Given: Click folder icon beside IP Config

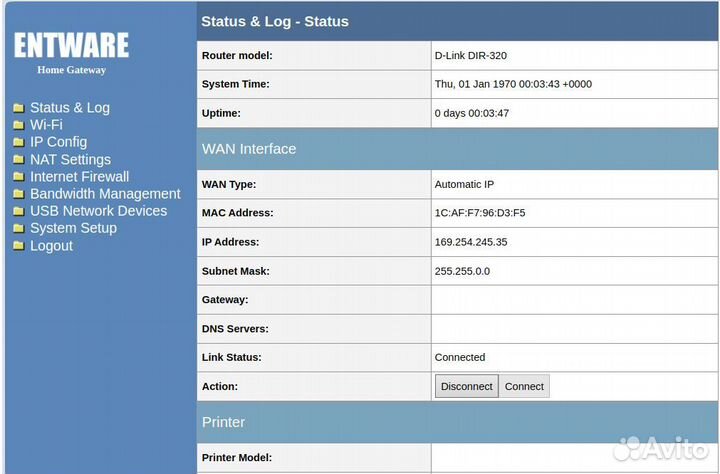Looking at the screenshot, I should (18, 142).
